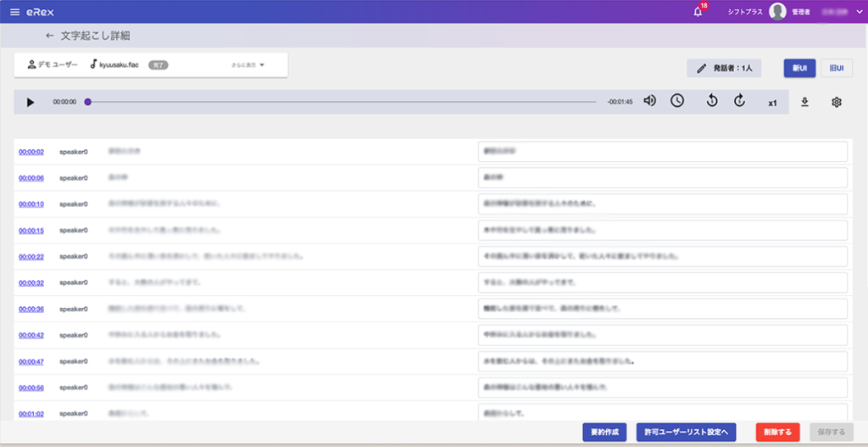Expand the さらに表示 dropdown
The image size is (868, 447).
248,64
